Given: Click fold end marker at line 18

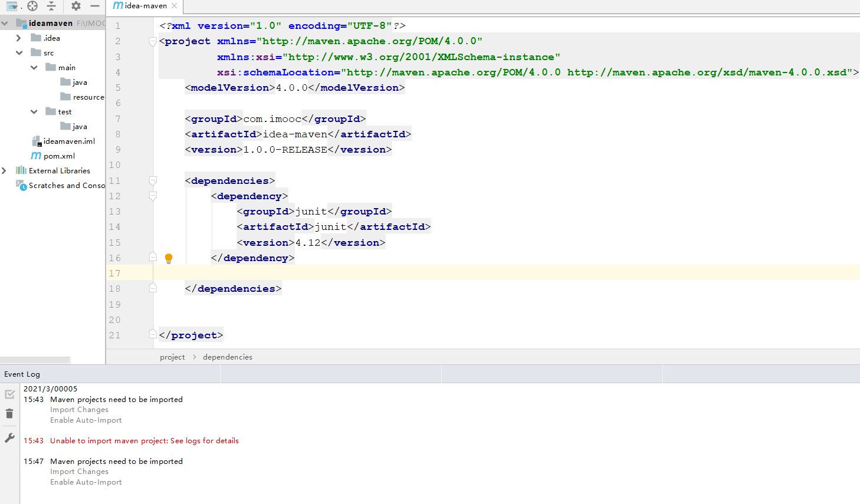Looking at the screenshot, I should 153,288.
